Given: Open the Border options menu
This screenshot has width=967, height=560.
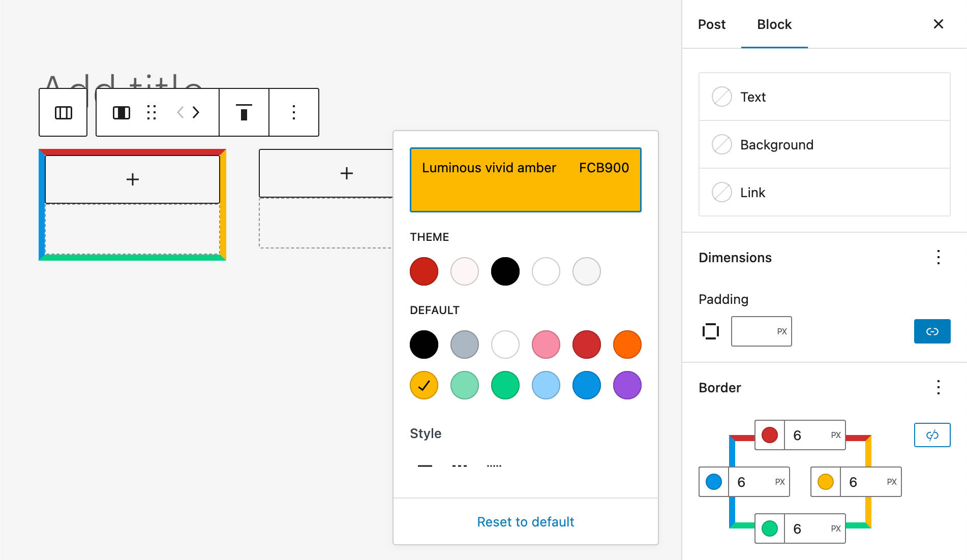Looking at the screenshot, I should tap(938, 388).
